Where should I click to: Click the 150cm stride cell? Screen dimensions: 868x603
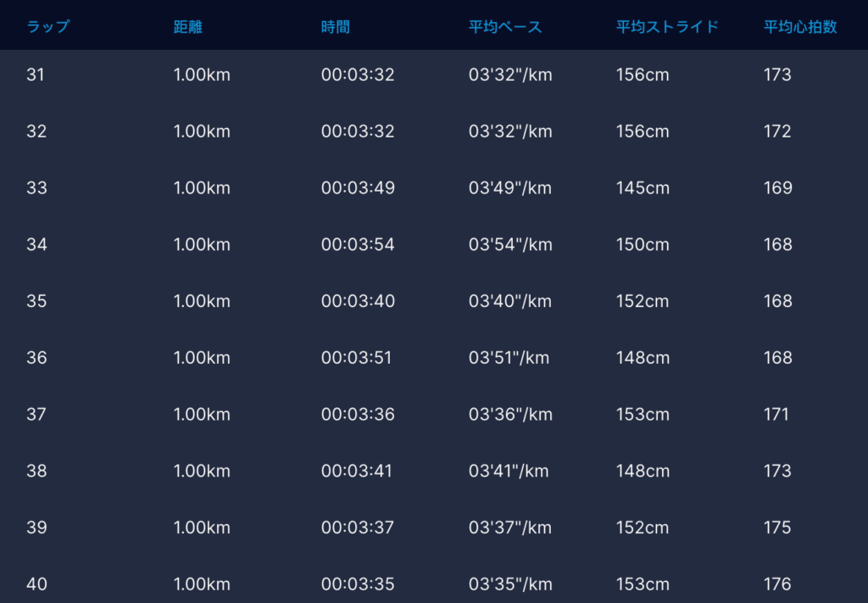tap(643, 245)
